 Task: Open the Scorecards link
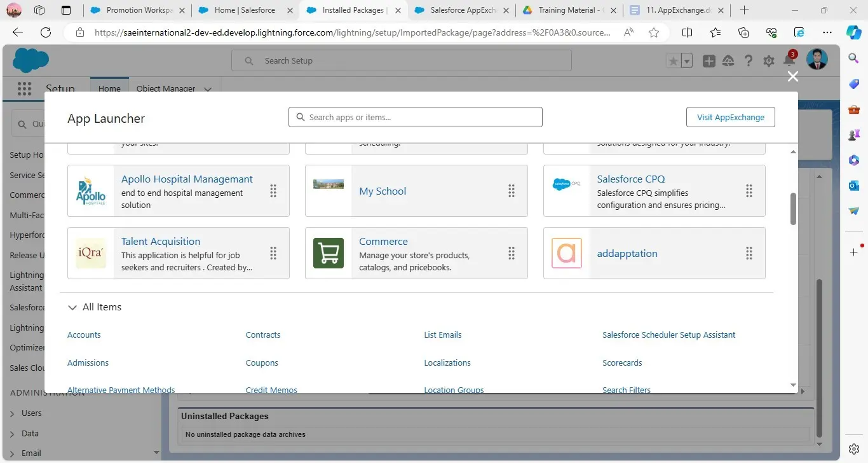pyautogui.click(x=622, y=363)
